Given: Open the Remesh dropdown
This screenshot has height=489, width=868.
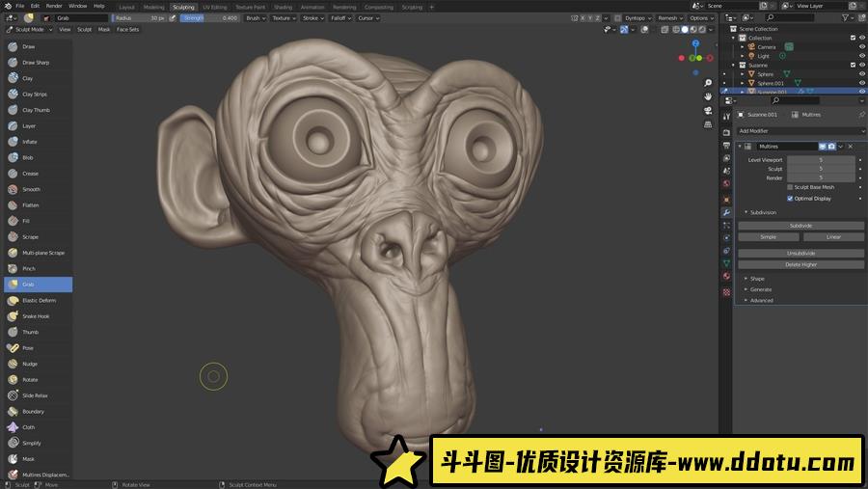Looking at the screenshot, I should 670,18.
